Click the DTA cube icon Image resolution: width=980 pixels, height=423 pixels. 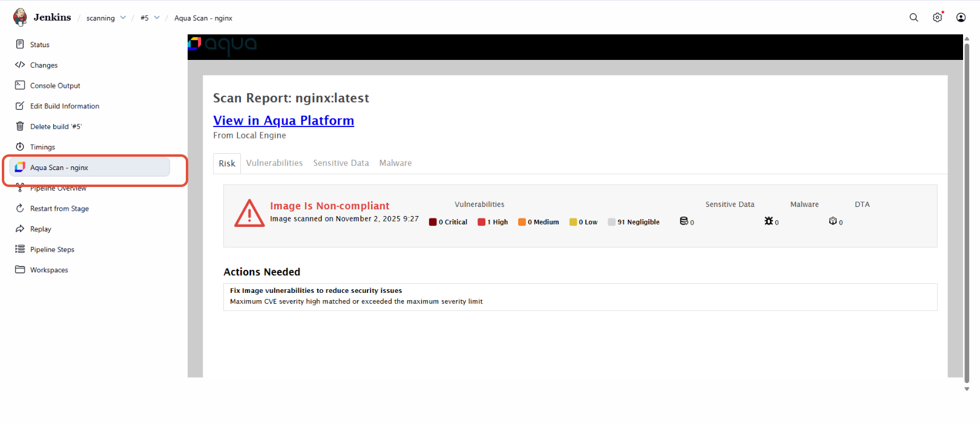click(833, 221)
